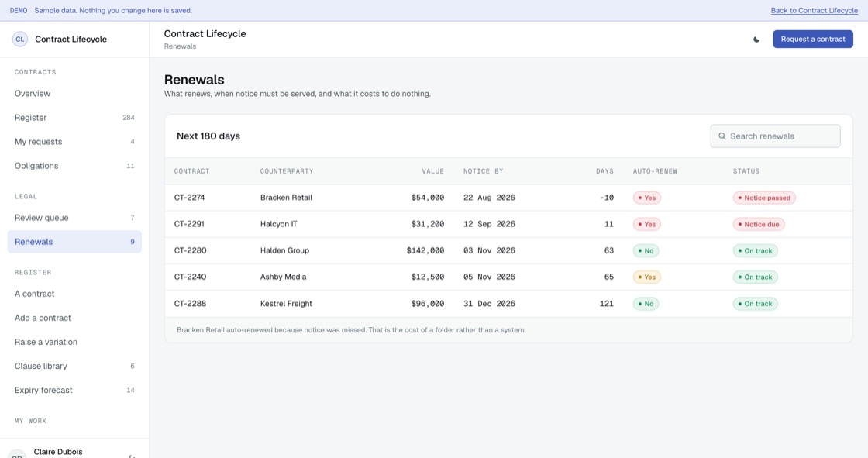Click the Kestrel Freight counterparty cell

286,304
